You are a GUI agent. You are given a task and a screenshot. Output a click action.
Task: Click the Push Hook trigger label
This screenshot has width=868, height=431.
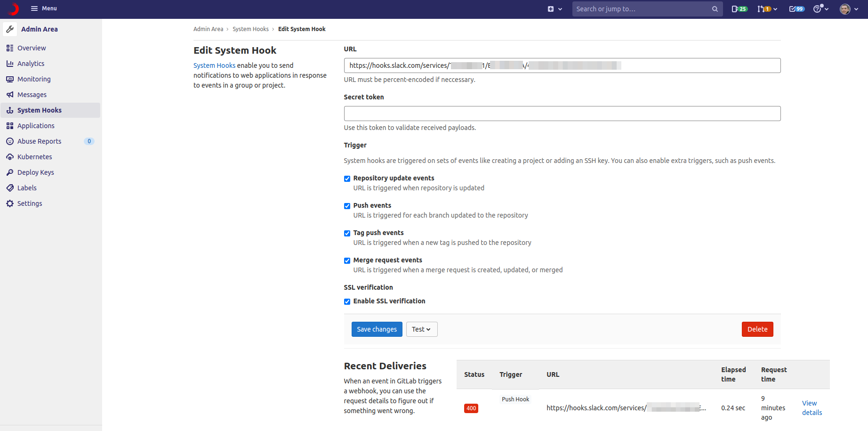pyautogui.click(x=515, y=399)
